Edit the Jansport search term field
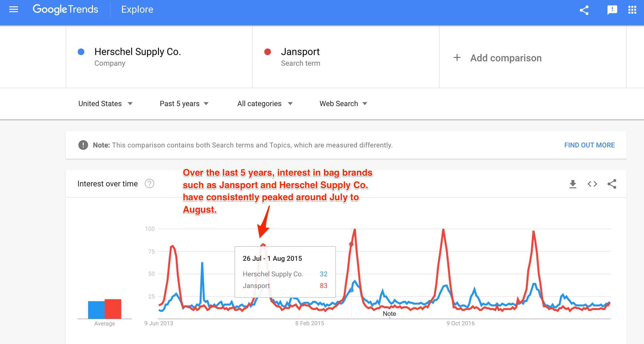Image resolution: width=644 pixels, height=344 pixels. 300,52
